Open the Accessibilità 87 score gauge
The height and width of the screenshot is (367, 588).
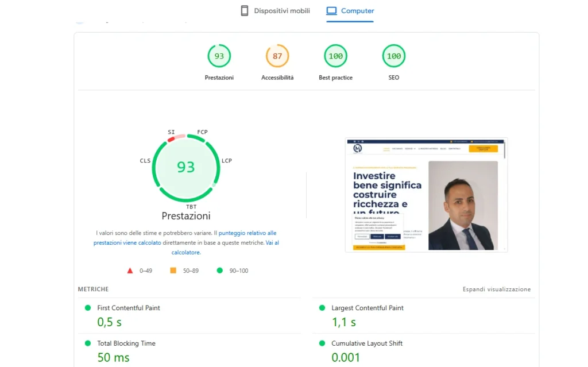click(x=277, y=56)
